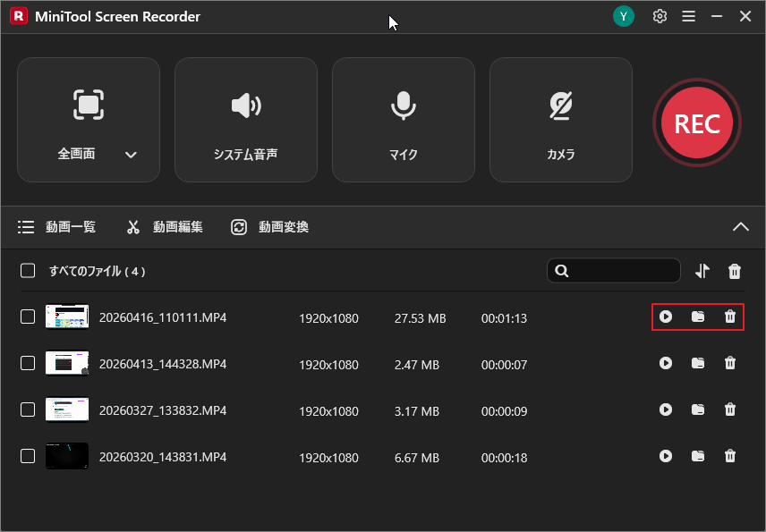Collapse the video list panel chevron
The width and height of the screenshot is (766, 532).
[x=741, y=226]
